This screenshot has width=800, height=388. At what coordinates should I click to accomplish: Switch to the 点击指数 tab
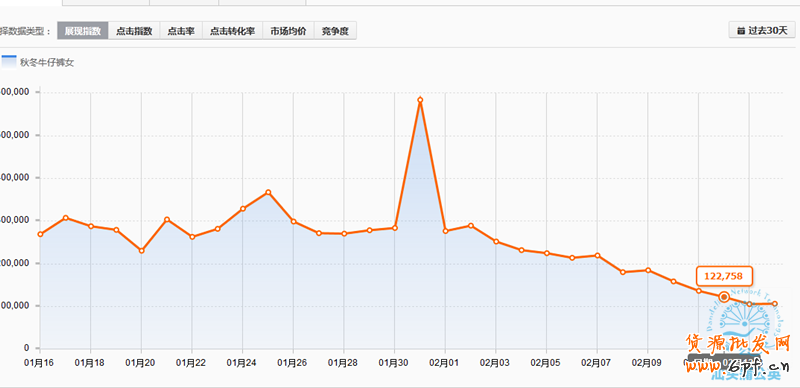click(x=134, y=31)
